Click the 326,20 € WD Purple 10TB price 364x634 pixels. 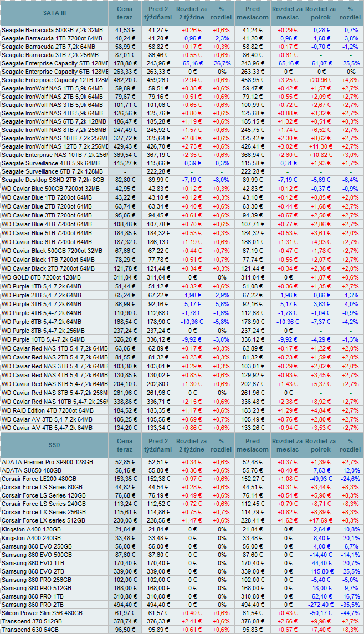click(x=125, y=339)
